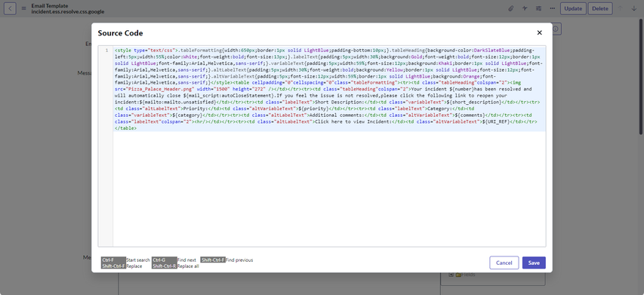Go to previous record with up arrow
Screen dimensions: 644x295
(x=621, y=8)
